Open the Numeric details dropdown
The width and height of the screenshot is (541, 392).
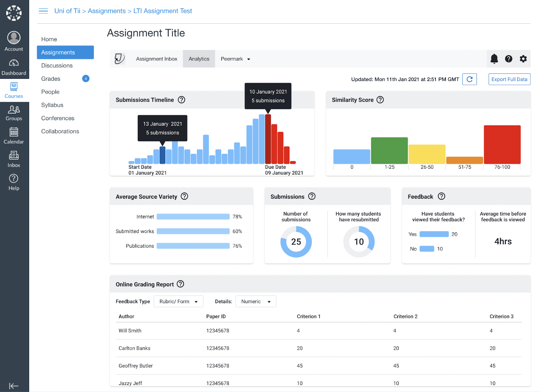pyautogui.click(x=256, y=301)
